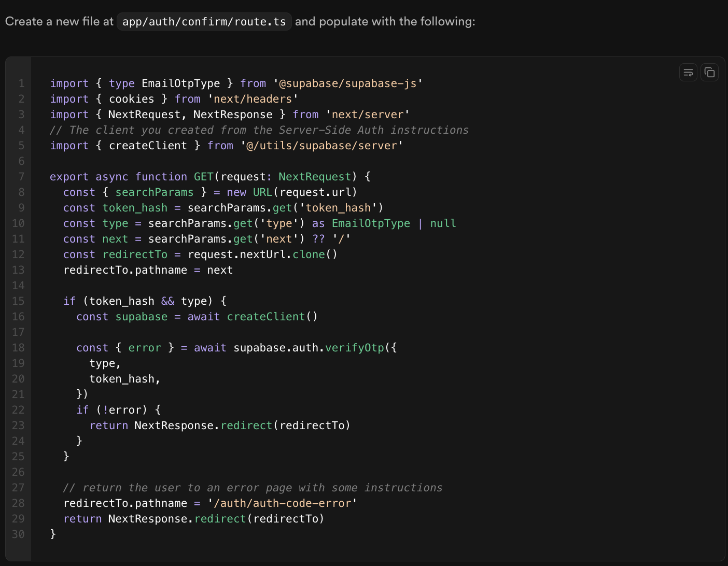The height and width of the screenshot is (566, 728).
Task: Copy the code snippet to the clipboard
Action: pos(709,72)
